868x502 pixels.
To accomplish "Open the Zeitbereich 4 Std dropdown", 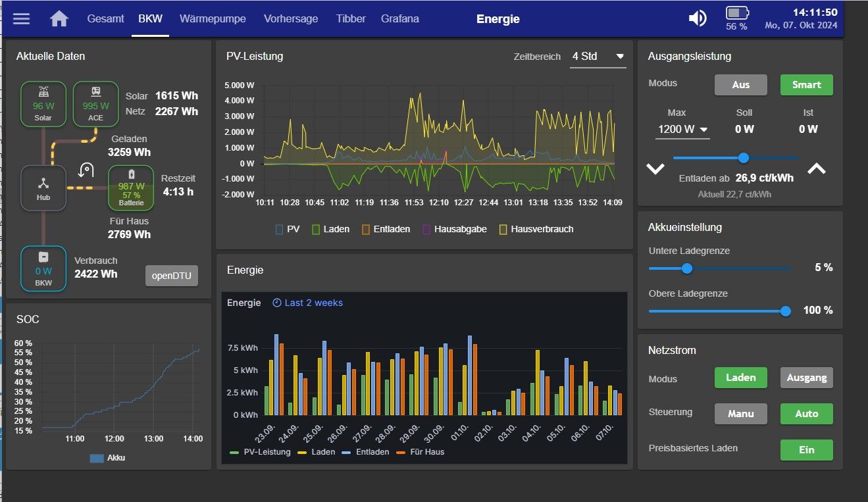I will click(598, 57).
